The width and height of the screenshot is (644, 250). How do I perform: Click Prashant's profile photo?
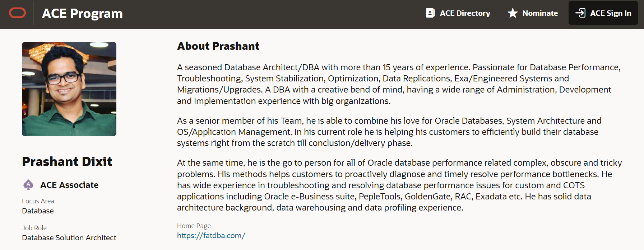tap(69, 89)
